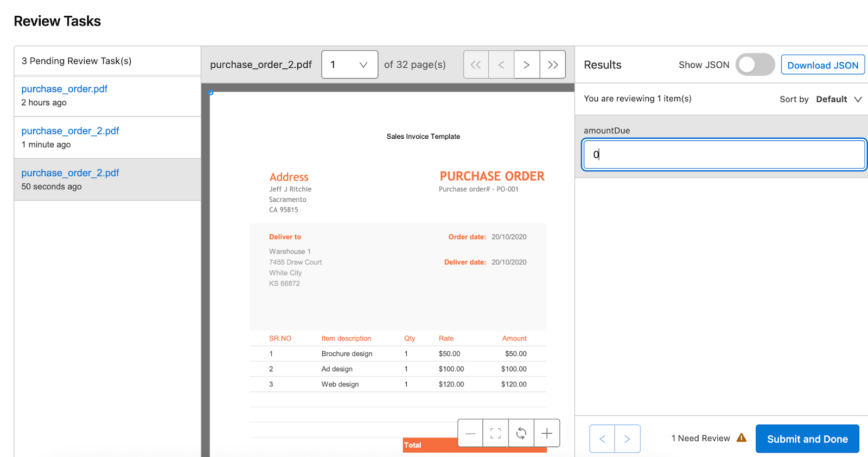Zoom out of the document preview
Screen dimensions: 868x457
pyautogui.click(x=470, y=433)
